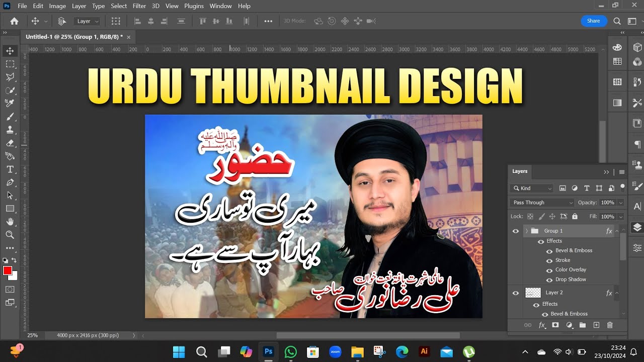
Task: Hide Layer 2 visibility eye
Action: pyautogui.click(x=516, y=293)
